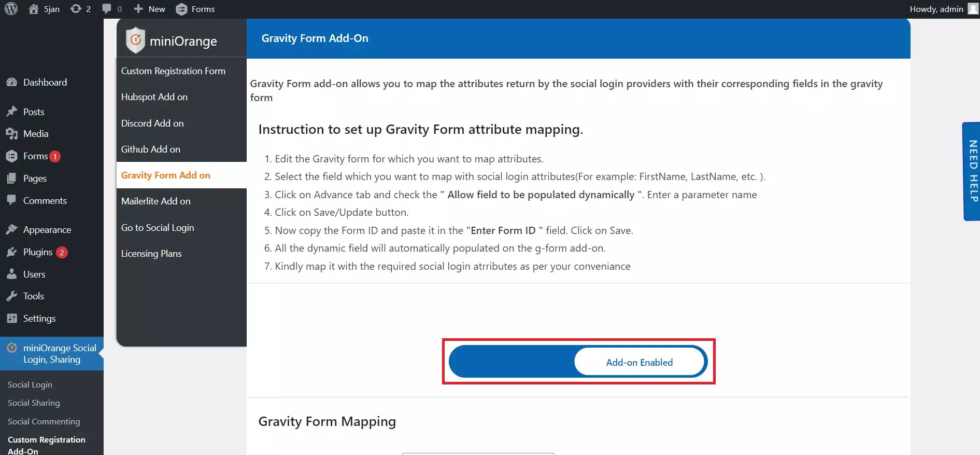The height and width of the screenshot is (455, 980).
Task: Open Posts menu item
Action: (x=52, y=112)
